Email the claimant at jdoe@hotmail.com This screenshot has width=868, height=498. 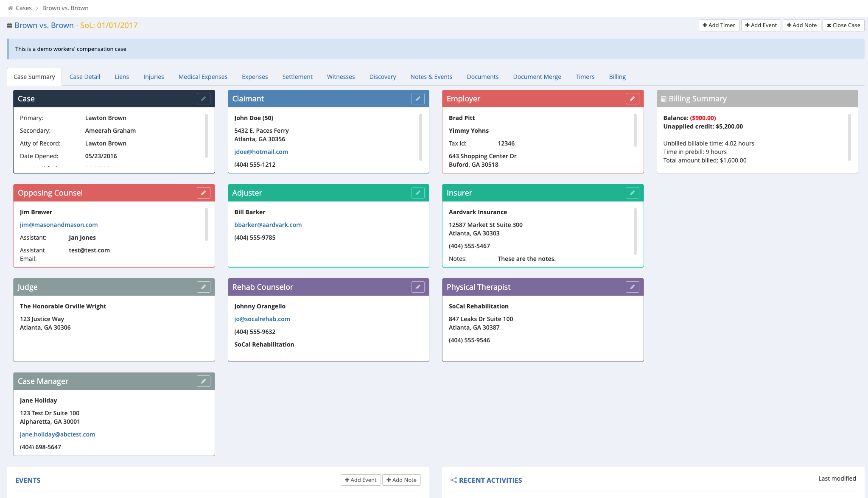pos(261,151)
